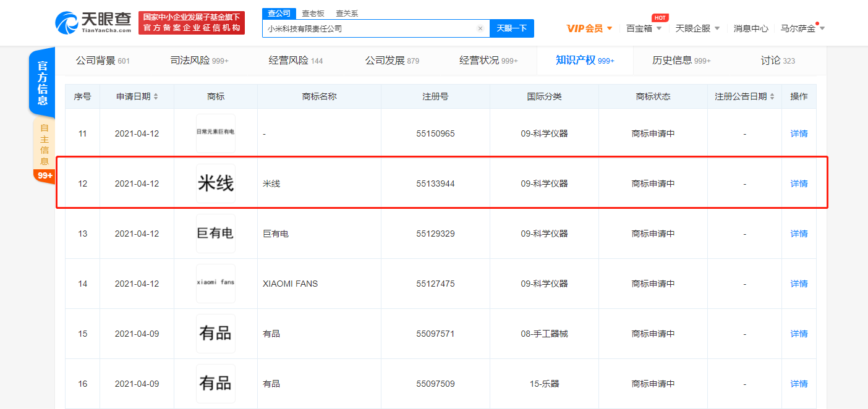The height and width of the screenshot is (409, 868).
Task: Click the company name search input field
Action: [x=370, y=28]
